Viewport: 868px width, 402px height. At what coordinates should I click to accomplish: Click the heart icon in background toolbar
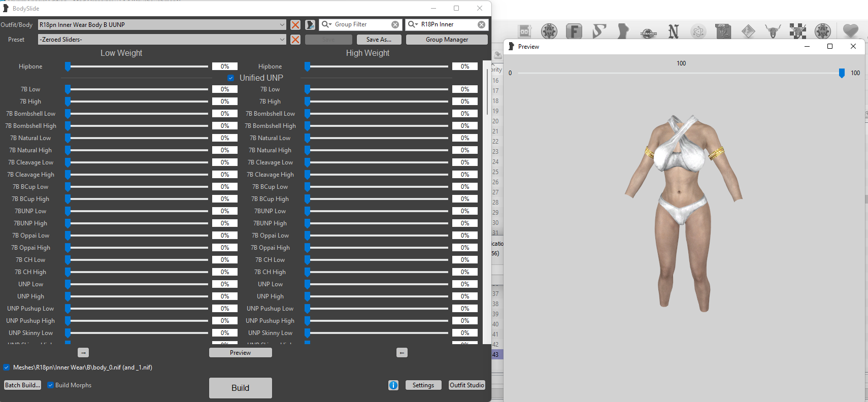pos(851,31)
